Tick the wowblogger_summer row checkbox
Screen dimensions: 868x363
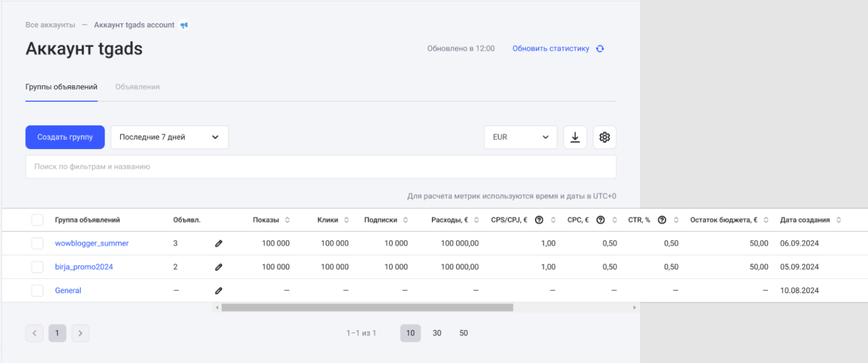[x=37, y=243]
